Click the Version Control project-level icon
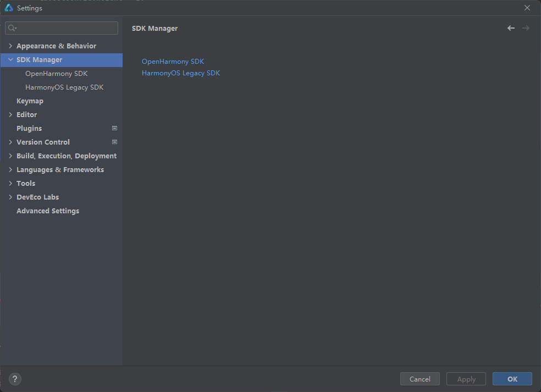Screen dimensions: 541x392 (114, 142)
